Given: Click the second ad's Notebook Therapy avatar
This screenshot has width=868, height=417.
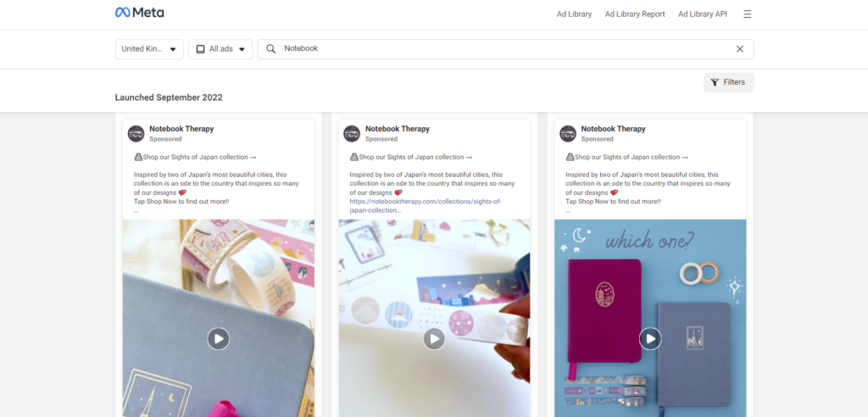Looking at the screenshot, I should click(352, 133).
